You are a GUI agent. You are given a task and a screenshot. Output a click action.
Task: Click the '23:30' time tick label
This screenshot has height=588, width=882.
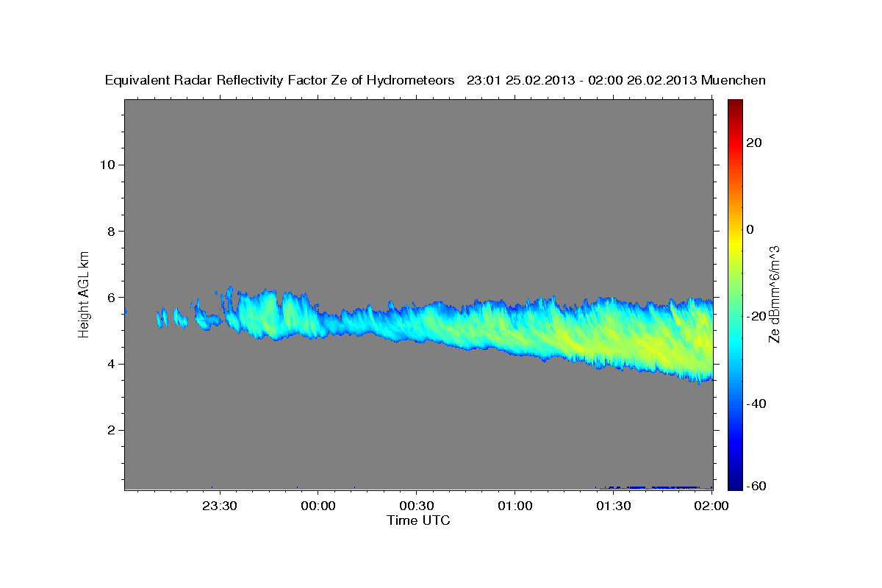click(x=220, y=506)
